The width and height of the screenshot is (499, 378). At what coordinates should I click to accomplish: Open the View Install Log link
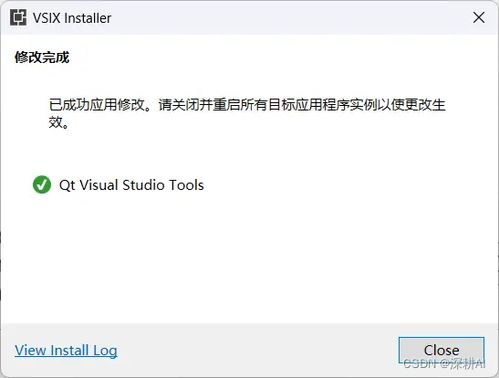pos(66,350)
